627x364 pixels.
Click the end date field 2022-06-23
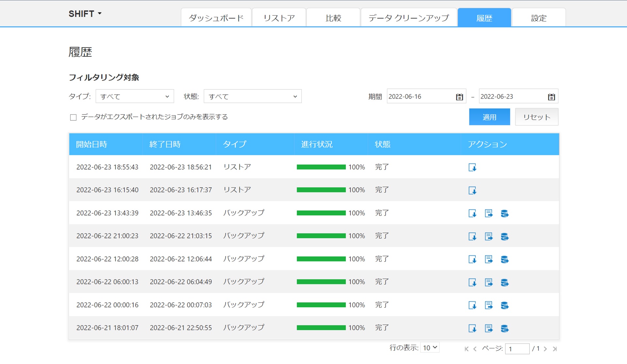click(x=518, y=96)
